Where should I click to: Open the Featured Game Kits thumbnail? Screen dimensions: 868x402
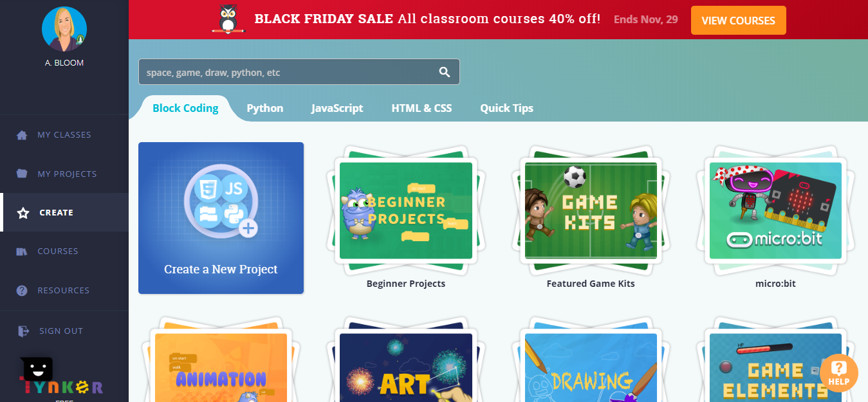coord(591,210)
